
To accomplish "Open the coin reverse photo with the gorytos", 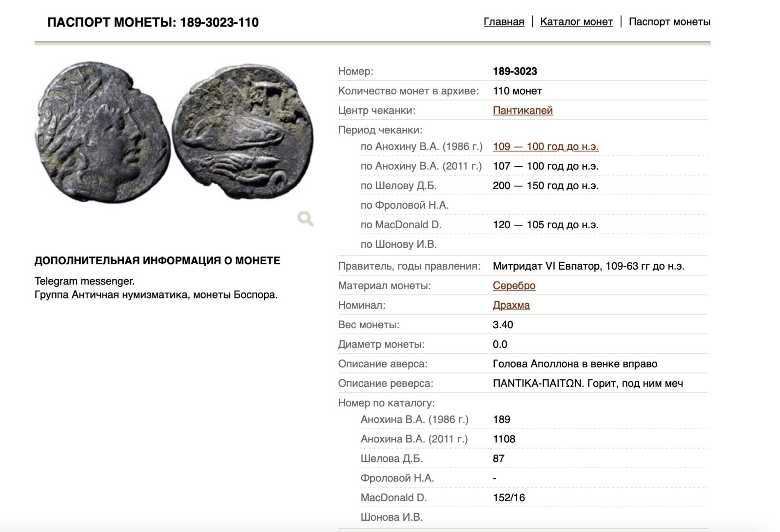I will click(243, 132).
